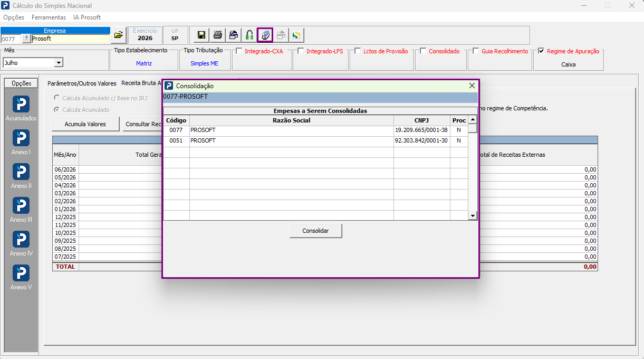Check the Guia Recolhimento checkbox

coord(476,51)
